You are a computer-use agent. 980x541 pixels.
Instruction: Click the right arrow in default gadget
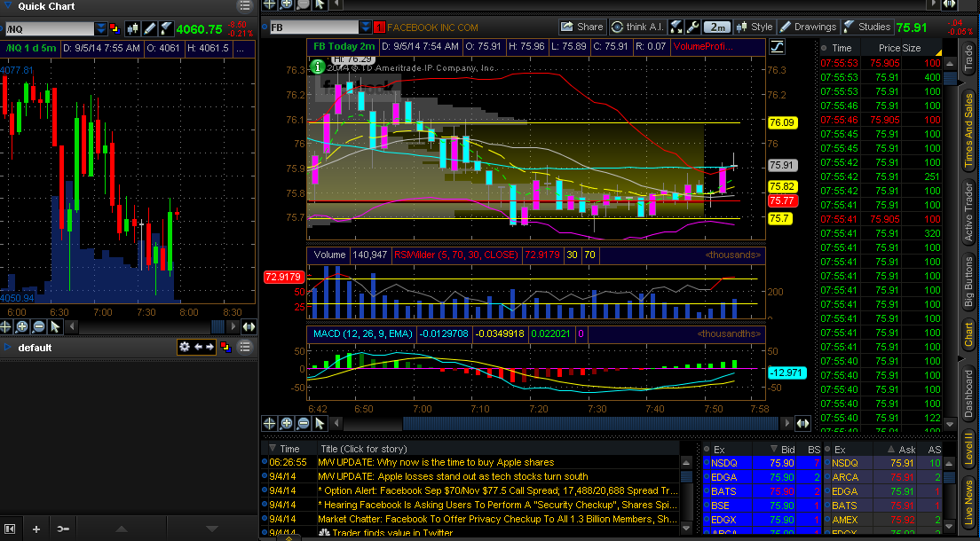(209, 347)
